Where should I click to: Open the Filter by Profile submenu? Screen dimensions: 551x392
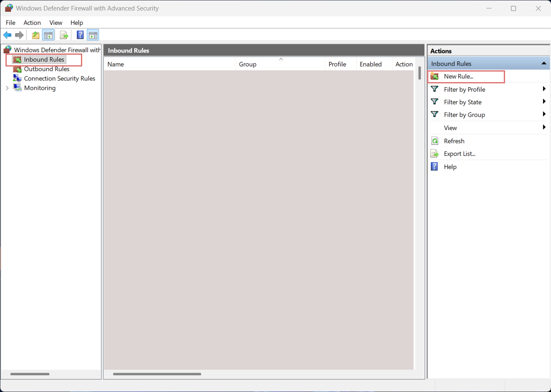coord(464,90)
